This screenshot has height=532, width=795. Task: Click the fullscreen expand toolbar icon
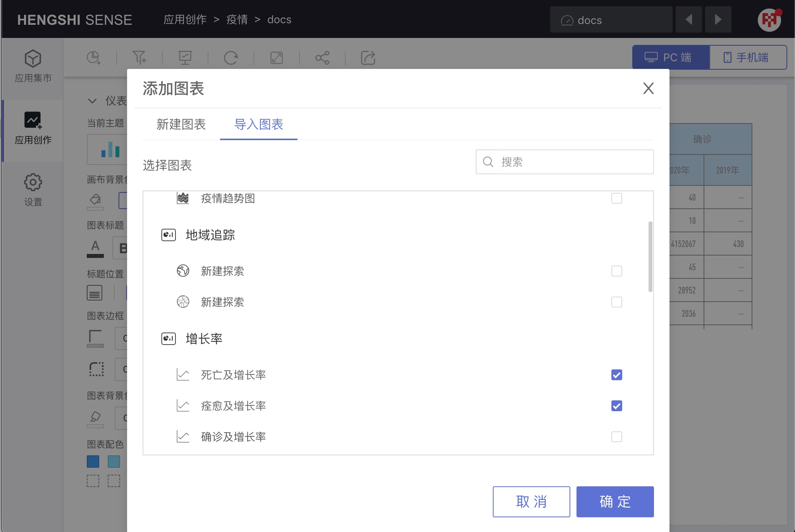277,58
